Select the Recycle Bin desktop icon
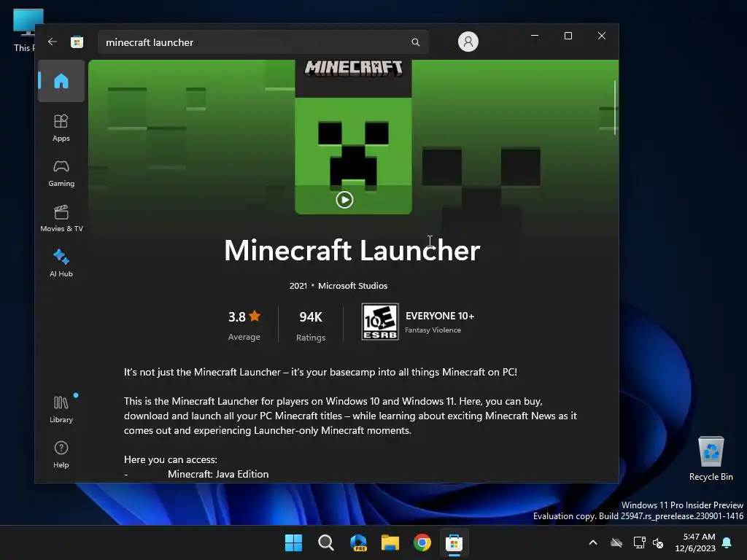This screenshot has height=560, width=747. pos(711,459)
